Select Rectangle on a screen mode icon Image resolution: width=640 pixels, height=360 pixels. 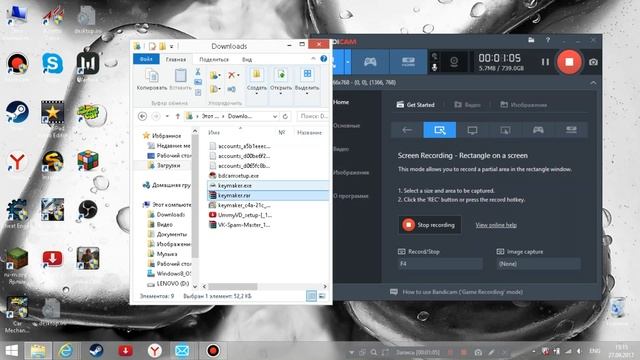tap(440, 130)
